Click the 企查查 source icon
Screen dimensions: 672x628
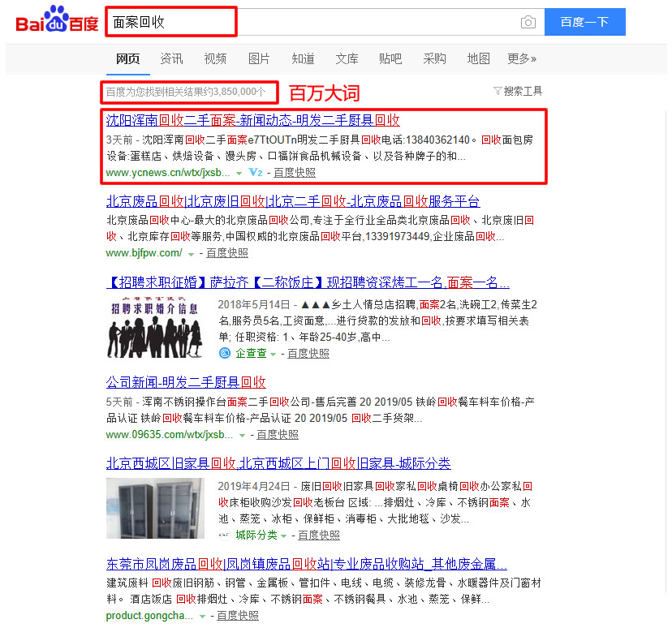(x=225, y=353)
